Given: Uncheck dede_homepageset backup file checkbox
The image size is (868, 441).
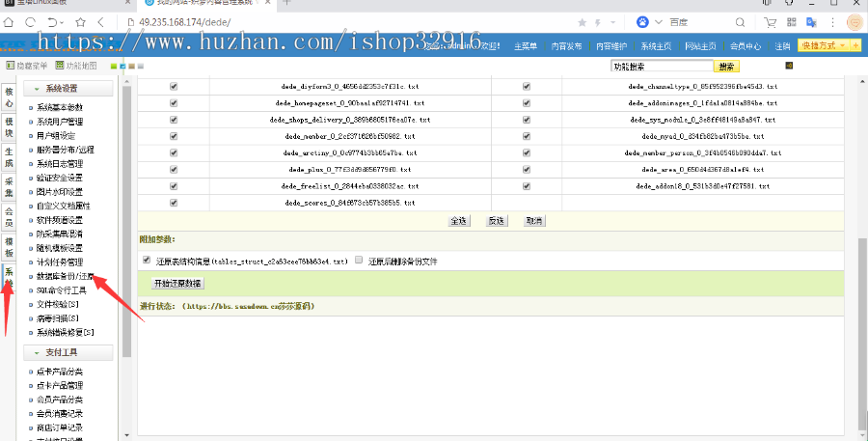Looking at the screenshot, I should 174,103.
